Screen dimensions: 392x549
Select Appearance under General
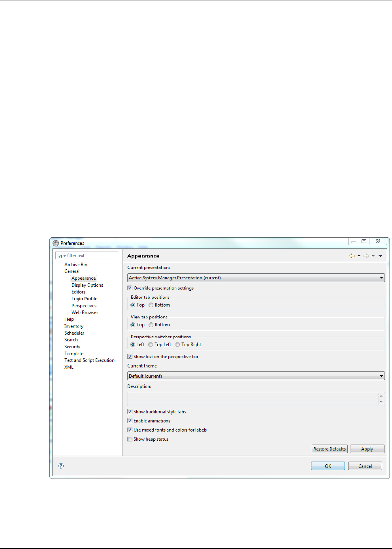pyautogui.click(x=84, y=278)
